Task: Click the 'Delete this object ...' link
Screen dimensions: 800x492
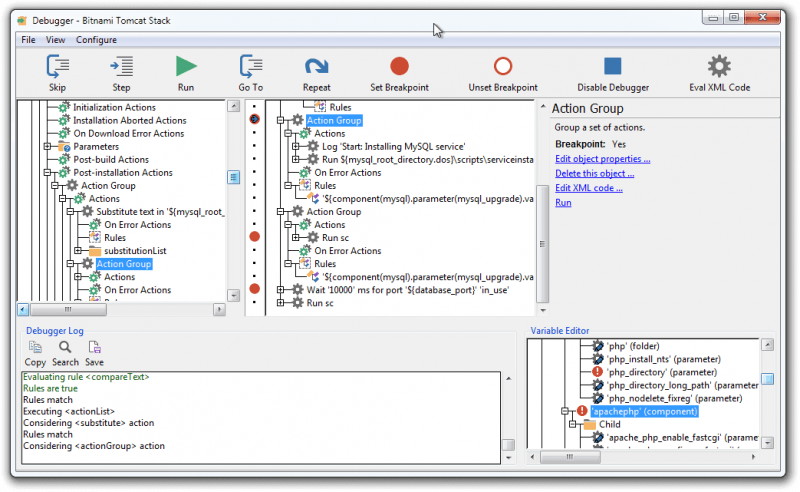Action: tap(594, 173)
